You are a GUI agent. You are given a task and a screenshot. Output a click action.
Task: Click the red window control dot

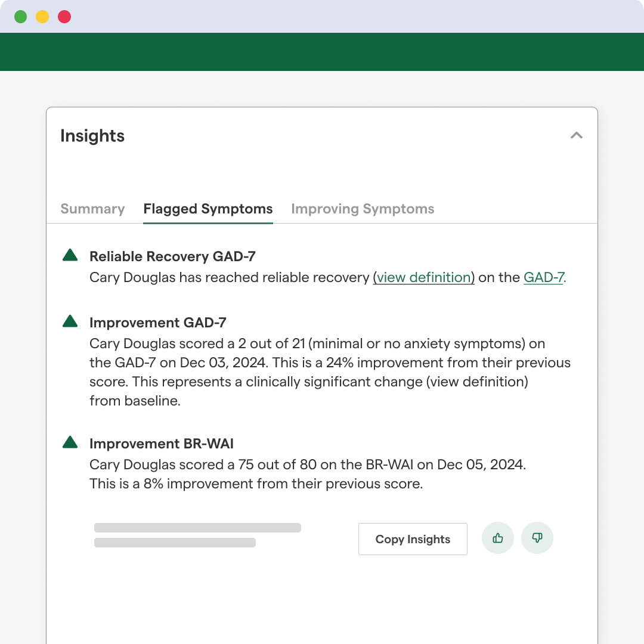coord(64,17)
